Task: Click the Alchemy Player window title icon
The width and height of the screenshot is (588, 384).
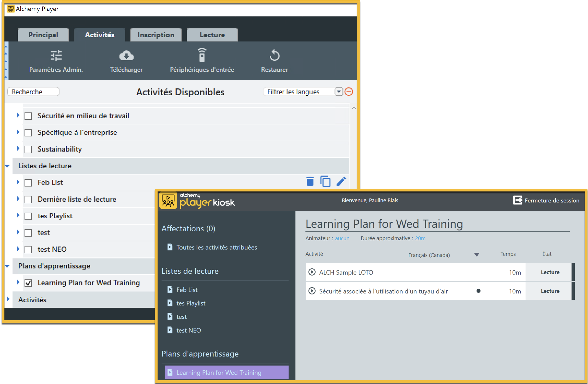Action: pos(10,9)
